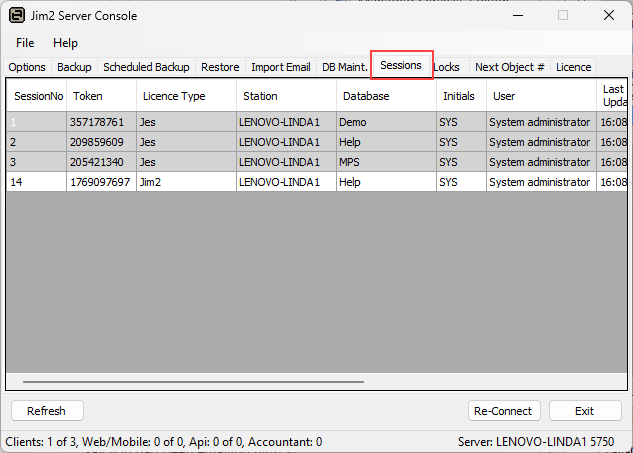Switch to Next Object # tab

(x=509, y=67)
